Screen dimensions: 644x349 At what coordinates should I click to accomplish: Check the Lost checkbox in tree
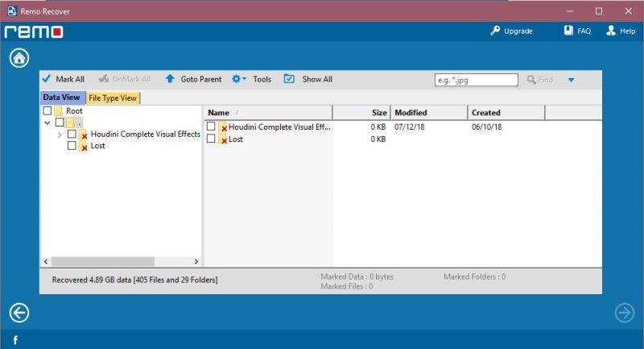(x=72, y=145)
